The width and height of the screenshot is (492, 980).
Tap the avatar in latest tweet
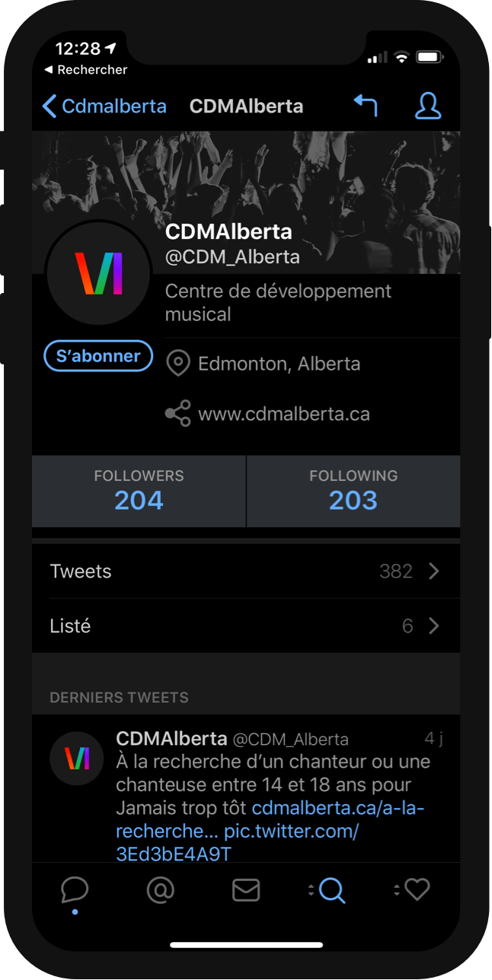(x=77, y=758)
